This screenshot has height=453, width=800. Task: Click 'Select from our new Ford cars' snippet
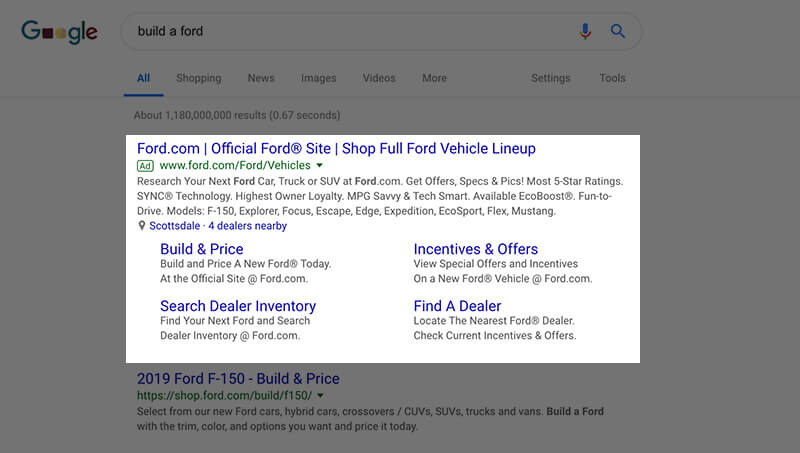(370, 412)
